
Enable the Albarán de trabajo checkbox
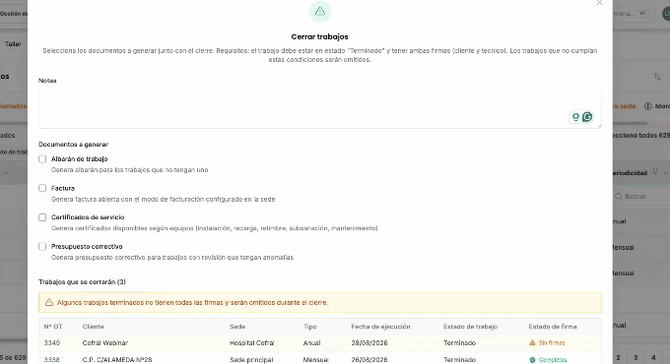[42, 159]
